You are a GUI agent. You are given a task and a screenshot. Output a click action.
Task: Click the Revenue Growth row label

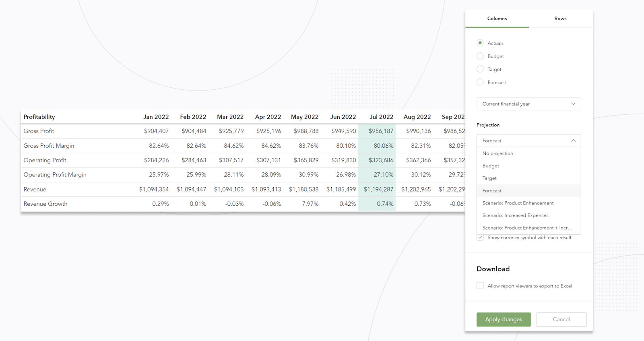[x=45, y=204]
